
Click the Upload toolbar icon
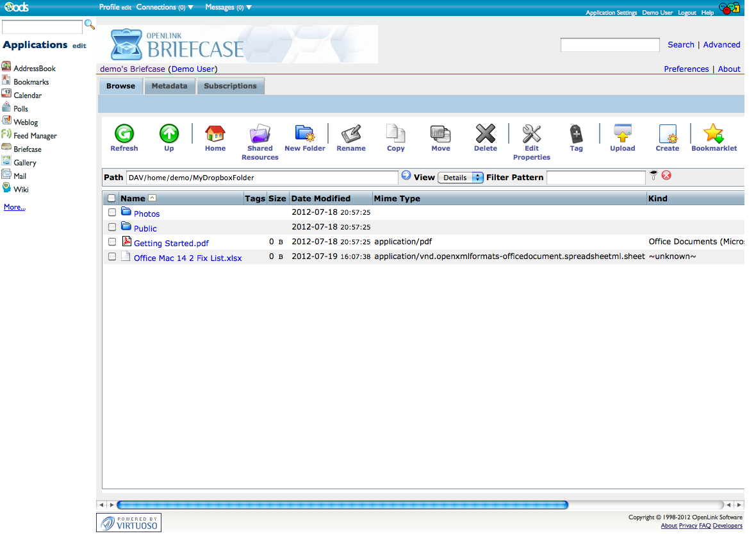(x=622, y=134)
